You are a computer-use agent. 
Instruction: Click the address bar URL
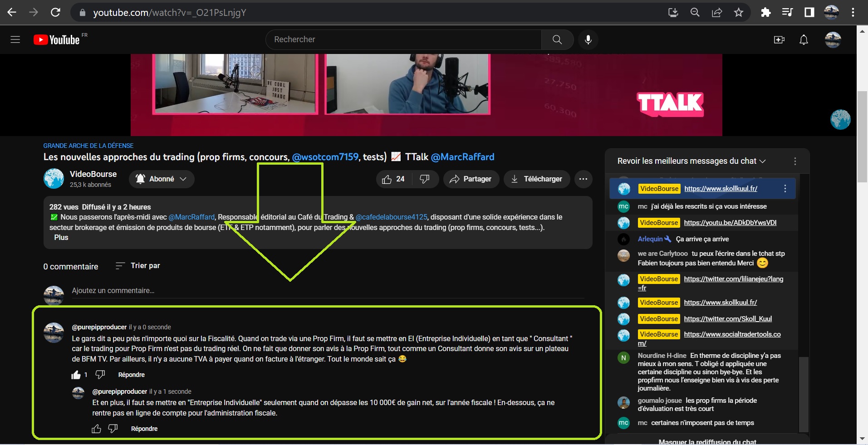coord(170,13)
